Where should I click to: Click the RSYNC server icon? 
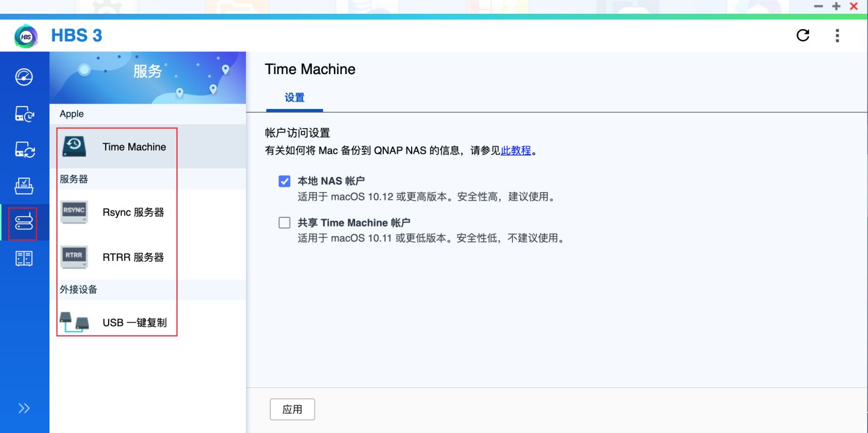click(x=74, y=211)
